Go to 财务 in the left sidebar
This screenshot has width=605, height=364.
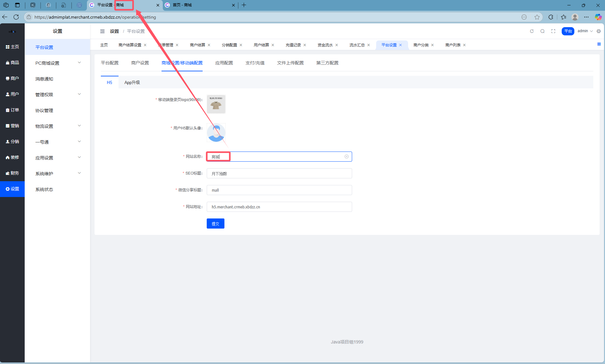tap(12, 173)
